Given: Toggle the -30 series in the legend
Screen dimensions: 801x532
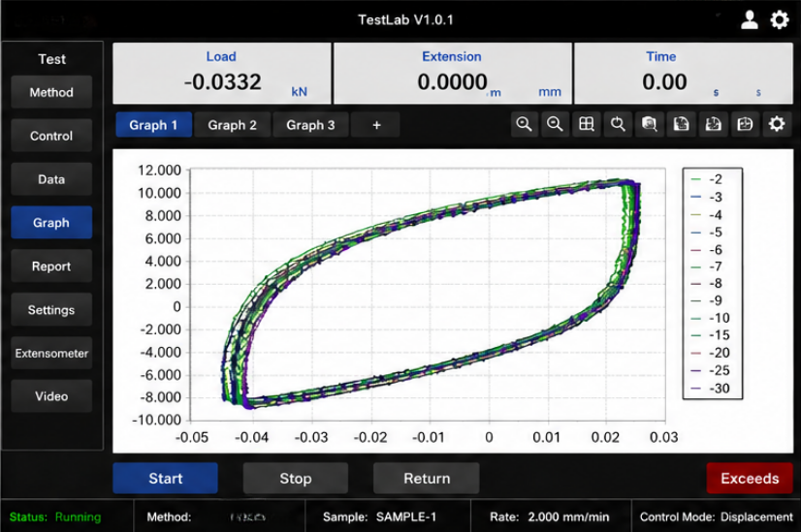Looking at the screenshot, I should point(711,389).
